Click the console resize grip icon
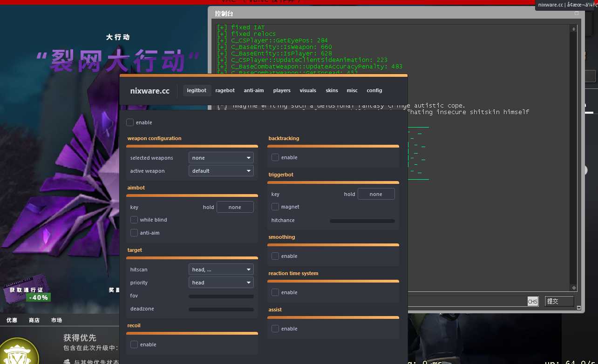 (x=579, y=308)
